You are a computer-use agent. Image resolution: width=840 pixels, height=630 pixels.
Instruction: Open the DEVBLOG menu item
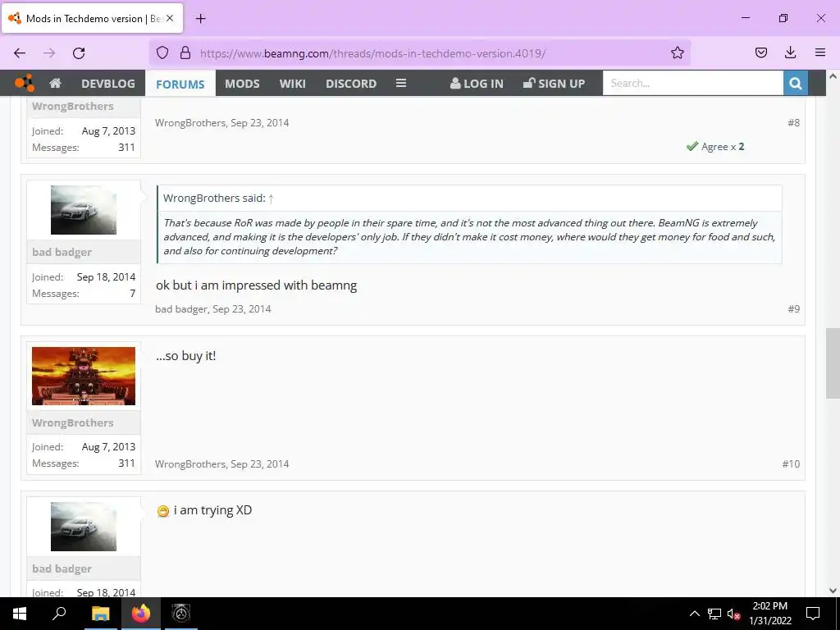tap(108, 84)
